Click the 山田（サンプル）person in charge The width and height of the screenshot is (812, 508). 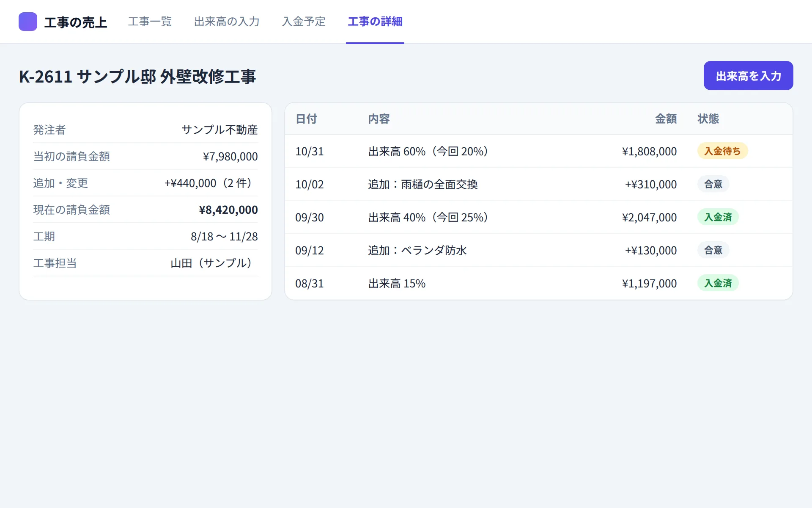click(x=214, y=263)
